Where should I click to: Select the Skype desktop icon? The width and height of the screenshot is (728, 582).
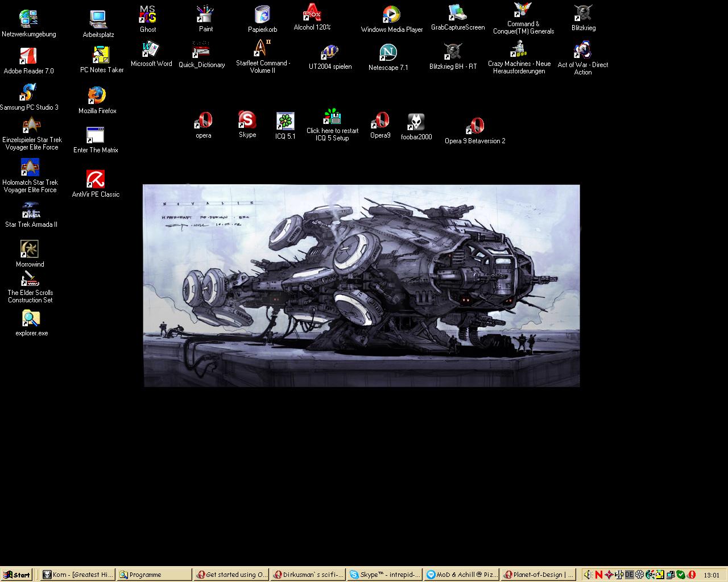pyautogui.click(x=247, y=120)
